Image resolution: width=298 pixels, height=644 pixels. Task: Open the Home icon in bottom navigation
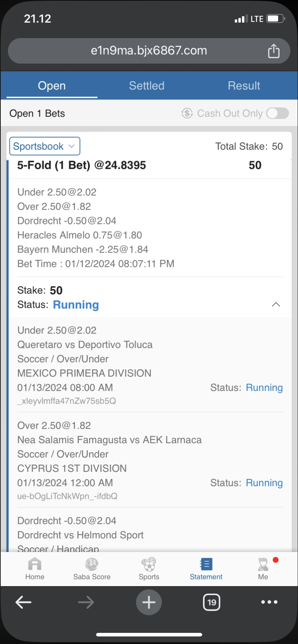[x=35, y=564]
